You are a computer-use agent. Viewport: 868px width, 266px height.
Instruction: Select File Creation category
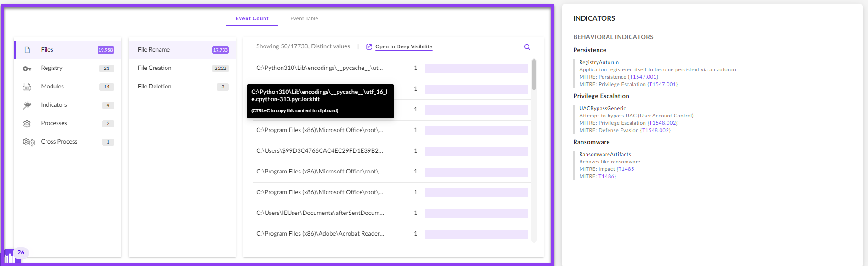[x=155, y=68]
